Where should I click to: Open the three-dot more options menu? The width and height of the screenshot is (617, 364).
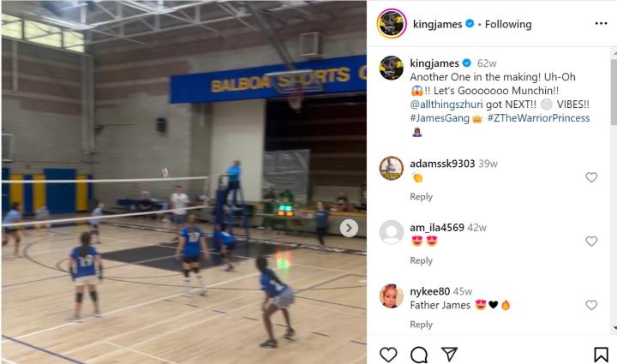tap(601, 24)
